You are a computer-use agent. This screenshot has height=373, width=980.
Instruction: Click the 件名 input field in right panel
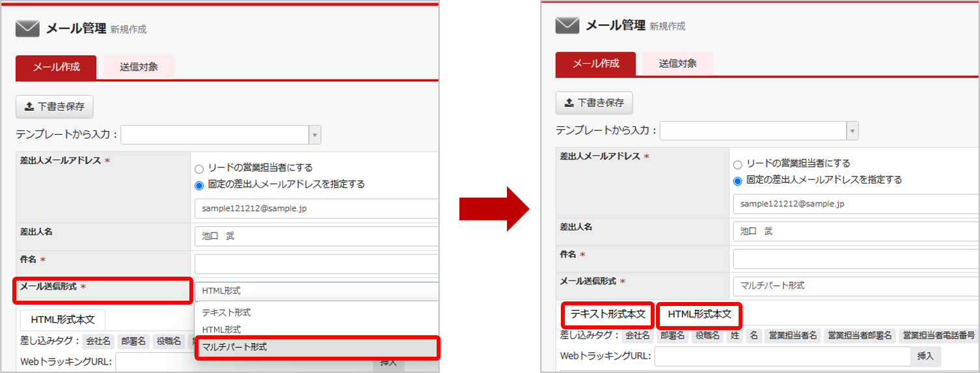point(856,258)
